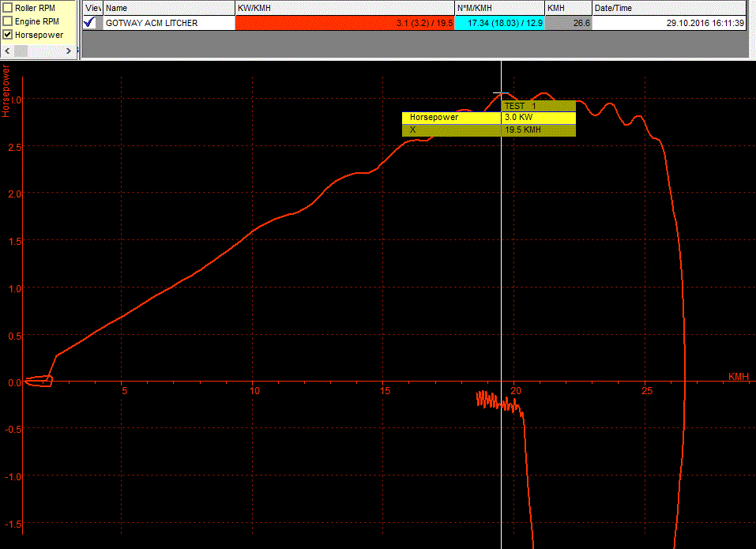Enable the Engine RPM checkbox
The image size is (756, 549).
8,21
